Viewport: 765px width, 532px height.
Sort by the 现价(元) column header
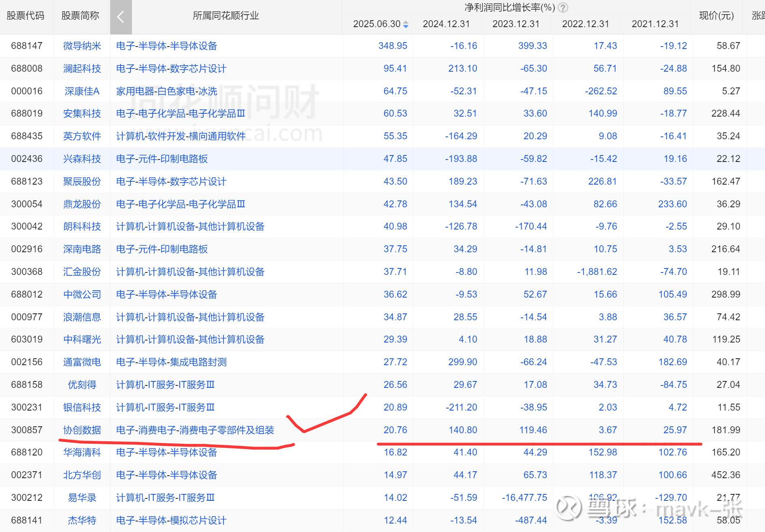(x=716, y=16)
